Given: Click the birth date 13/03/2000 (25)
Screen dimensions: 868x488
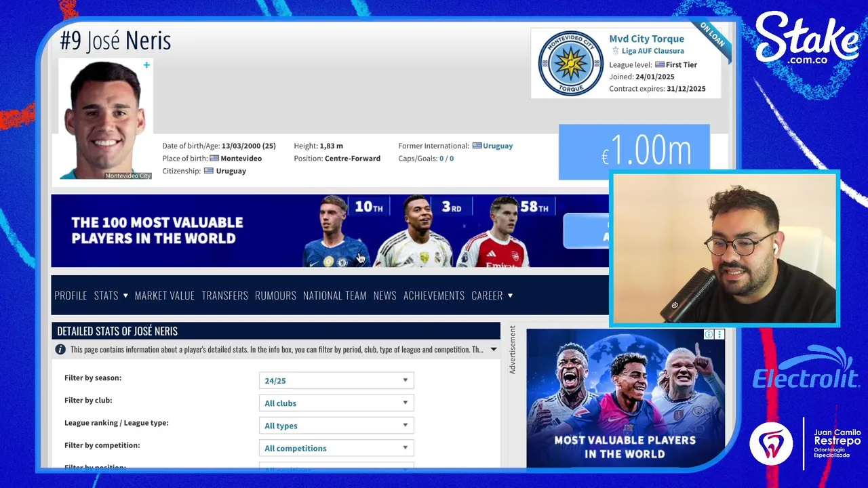Looking at the screenshot, I should (x=249, y=146).
